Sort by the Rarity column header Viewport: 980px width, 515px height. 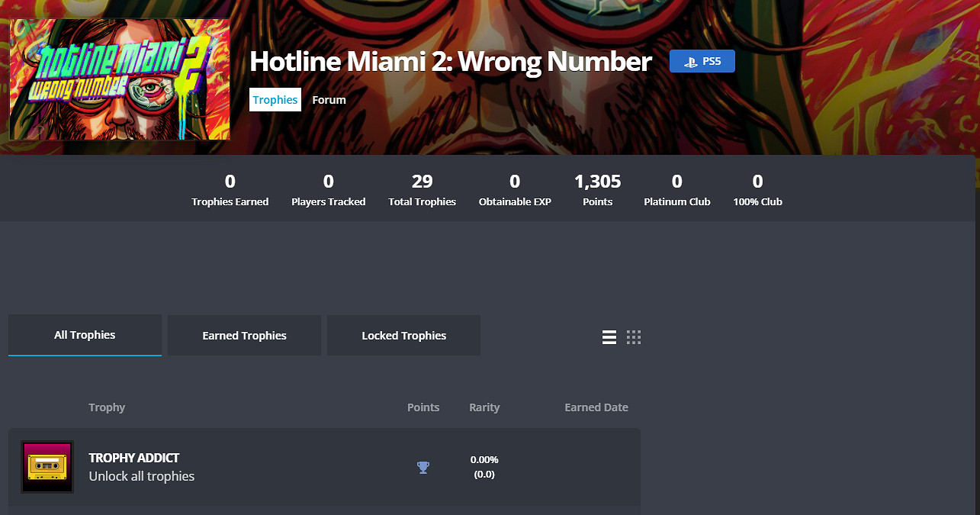(484, 407)
